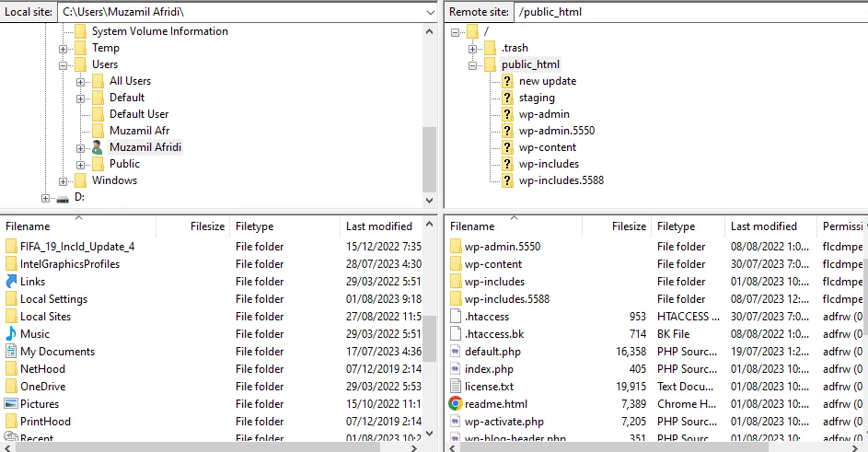Click the Pictures folder icon

coord(11,404)
